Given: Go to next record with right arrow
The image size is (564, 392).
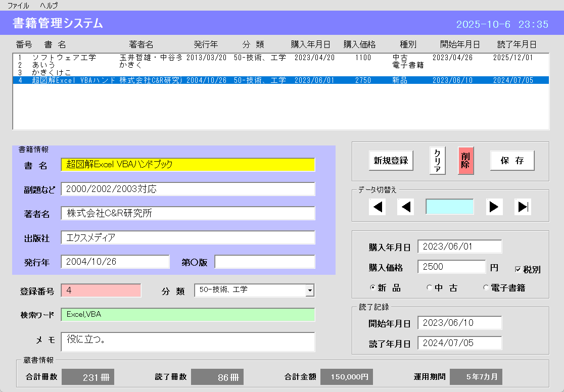Looking at the screenshot, I should tap(494, 207).
